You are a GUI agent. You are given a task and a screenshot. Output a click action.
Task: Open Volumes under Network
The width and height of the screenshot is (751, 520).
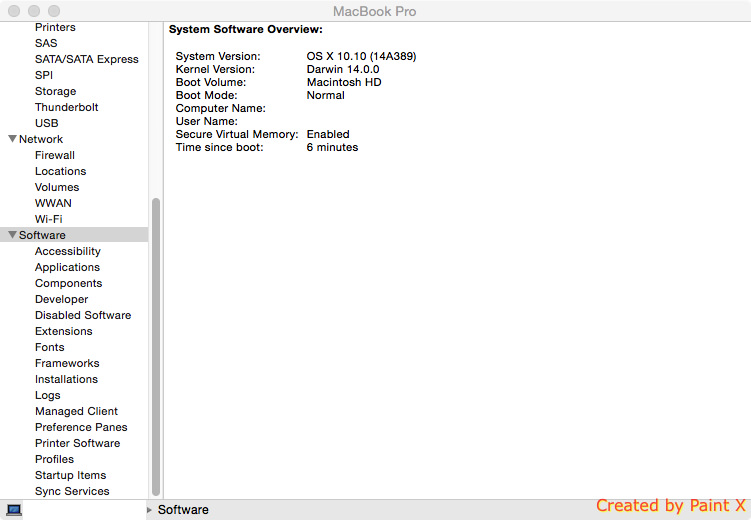(x=57, y=187)
